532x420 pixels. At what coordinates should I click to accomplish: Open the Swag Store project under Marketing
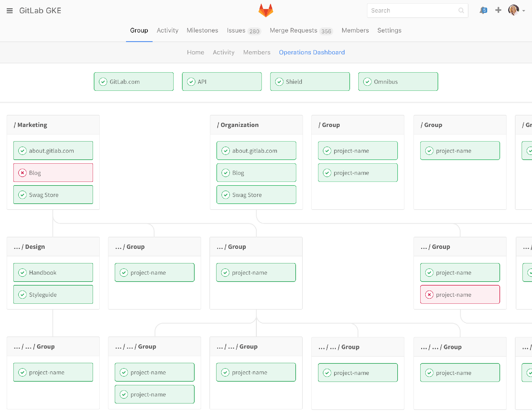click(x=53, y=195)
